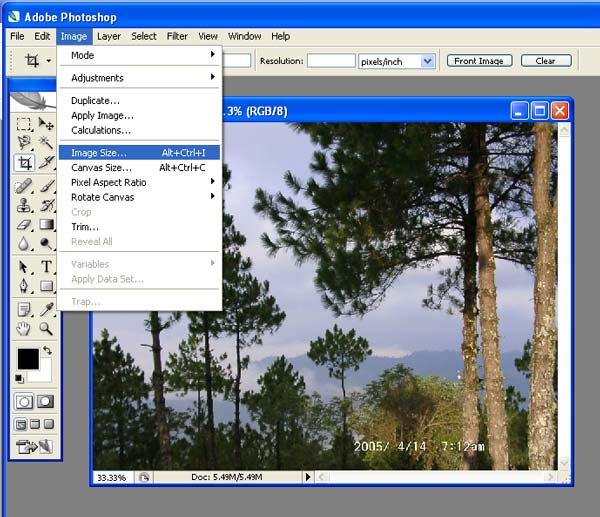Select the Eraser tool
600x517 pixels.
(24, 225)
